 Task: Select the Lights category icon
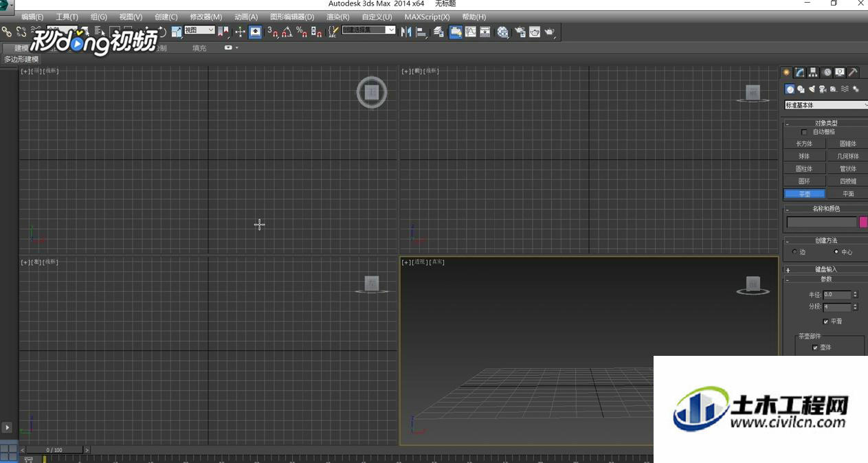(x=812, y=89)
